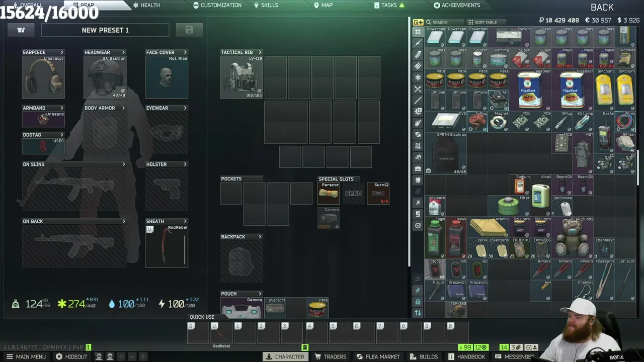Click the save preset floppy disk icon

pyautogui.click(x=189, y=30)
